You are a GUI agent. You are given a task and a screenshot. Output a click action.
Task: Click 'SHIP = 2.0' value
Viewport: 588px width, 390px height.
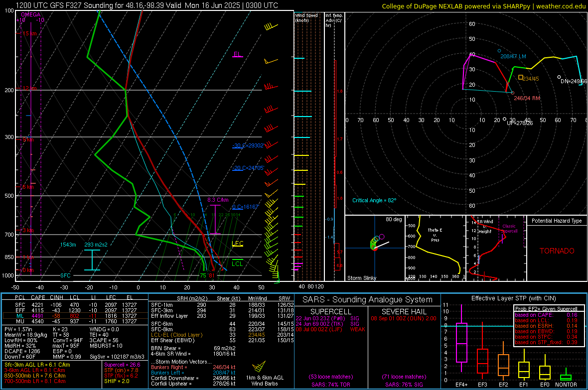pos(117,381)
